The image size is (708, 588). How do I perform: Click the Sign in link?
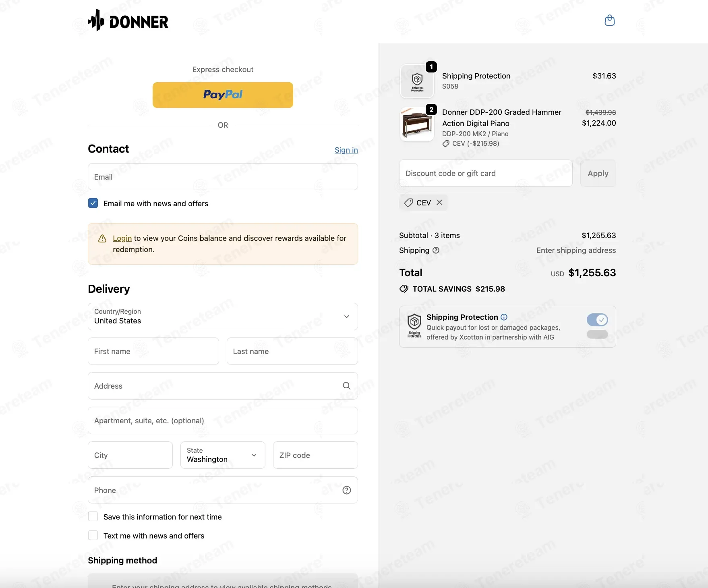346,150
